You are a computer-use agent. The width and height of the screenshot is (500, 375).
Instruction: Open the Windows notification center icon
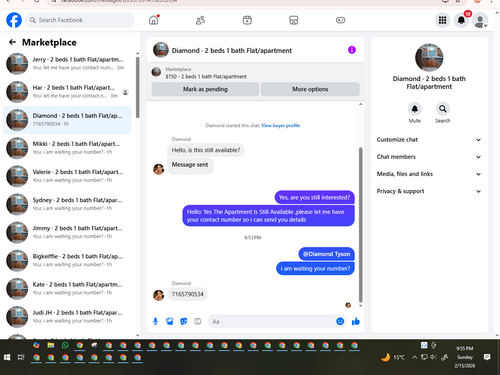click(487, 357)
